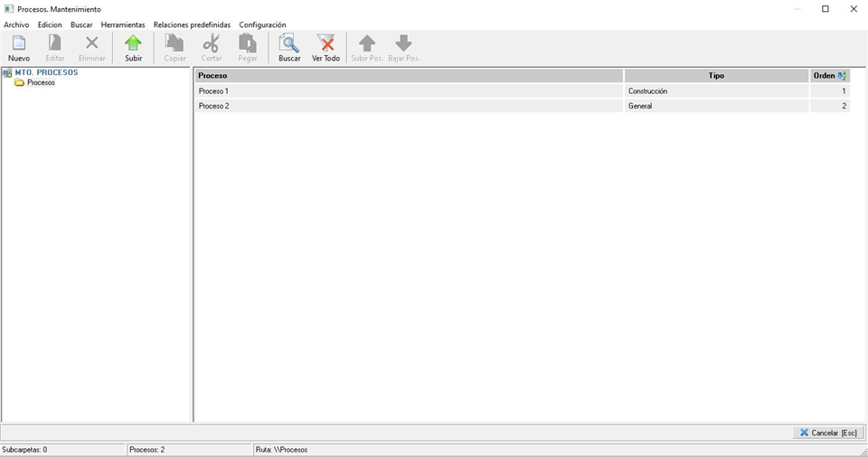Click the Pegar clipboard icon
The image size is (868, 457).
248,43
